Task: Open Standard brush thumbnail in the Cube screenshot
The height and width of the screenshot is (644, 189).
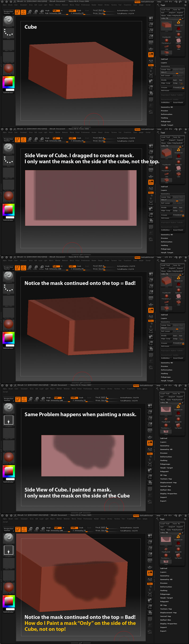Action: point(8,21)
